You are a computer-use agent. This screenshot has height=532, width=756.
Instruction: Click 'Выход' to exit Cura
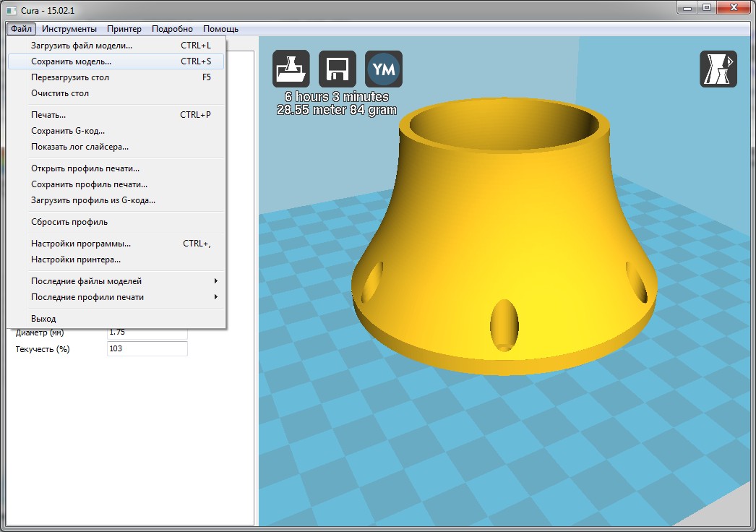43,319
